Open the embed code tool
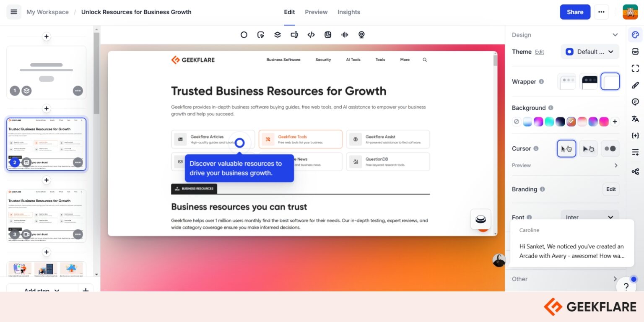The height and width of the screenshot is (322, 644). 311,35
